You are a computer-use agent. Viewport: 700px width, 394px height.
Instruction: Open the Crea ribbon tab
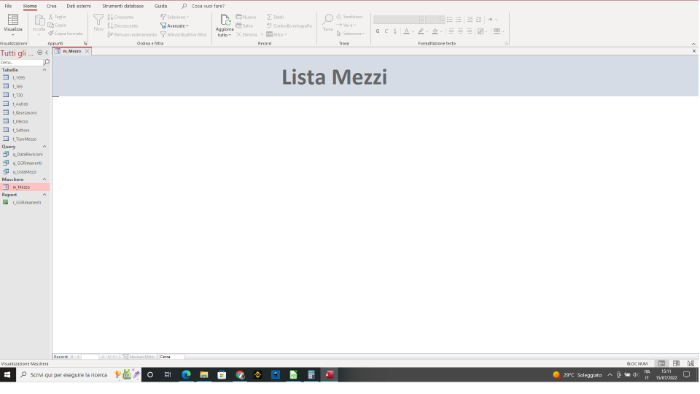[51, 6]
